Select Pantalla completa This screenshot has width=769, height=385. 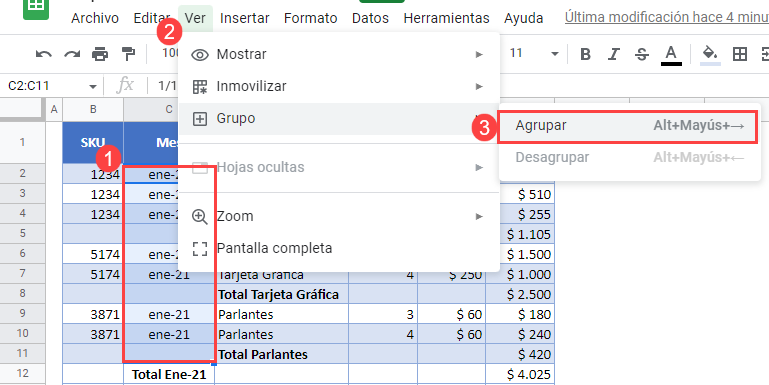pos(339,249)
